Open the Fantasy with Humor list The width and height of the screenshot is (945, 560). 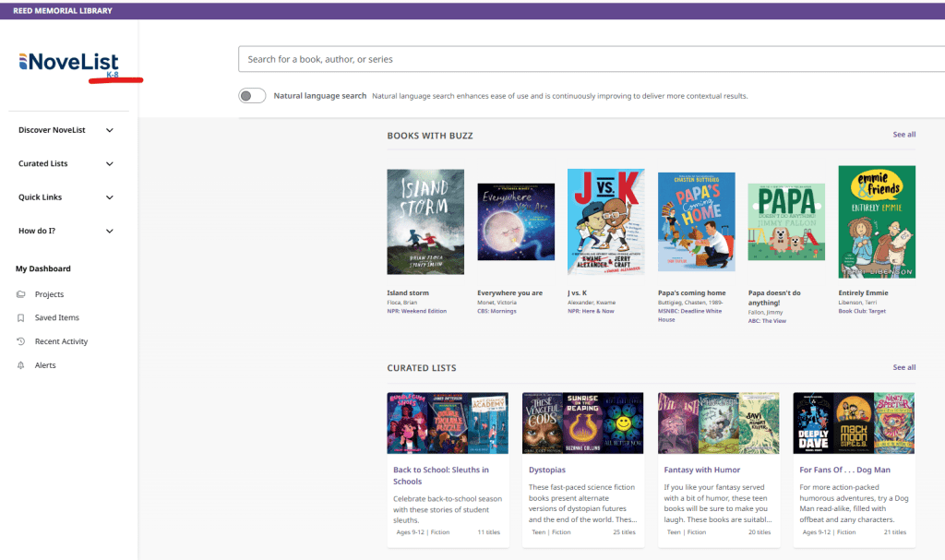(x=701, y=470)
